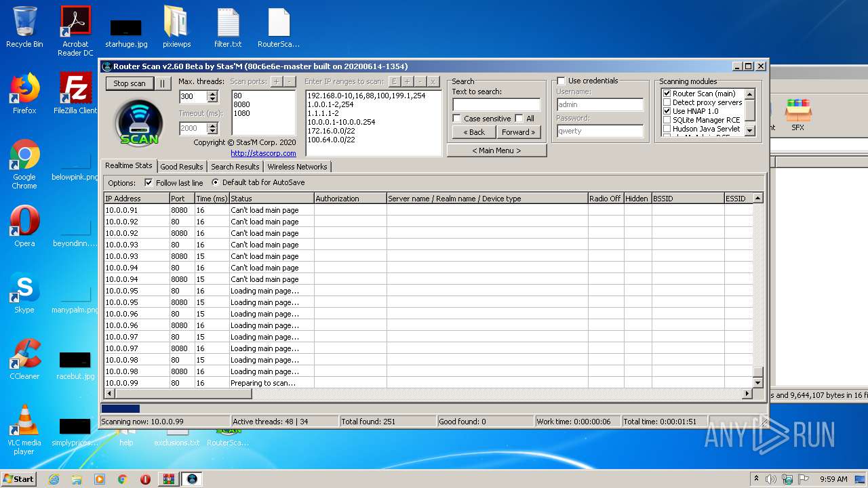
Task: Check SQLite Manager RCE module
Action: tap(667, 120)
